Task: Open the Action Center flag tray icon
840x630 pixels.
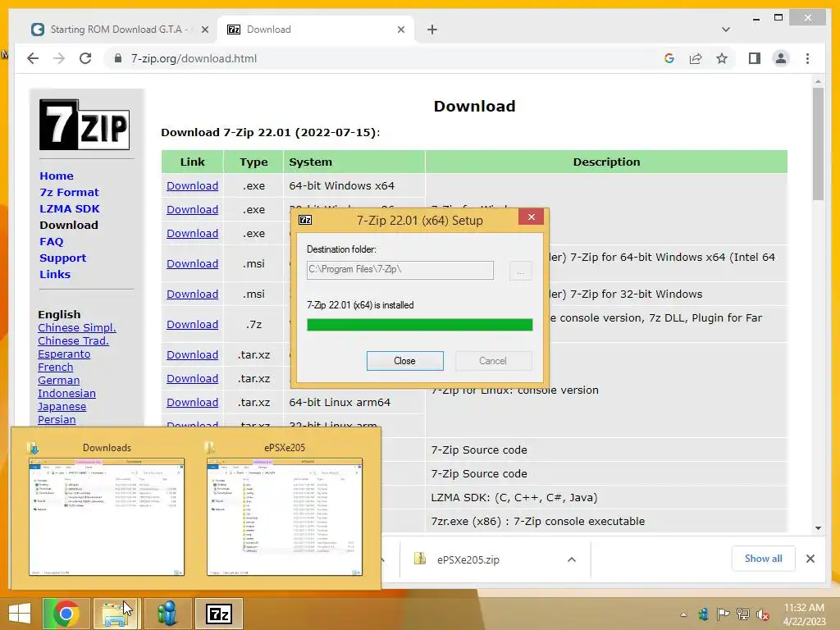Action: point(723,614)
